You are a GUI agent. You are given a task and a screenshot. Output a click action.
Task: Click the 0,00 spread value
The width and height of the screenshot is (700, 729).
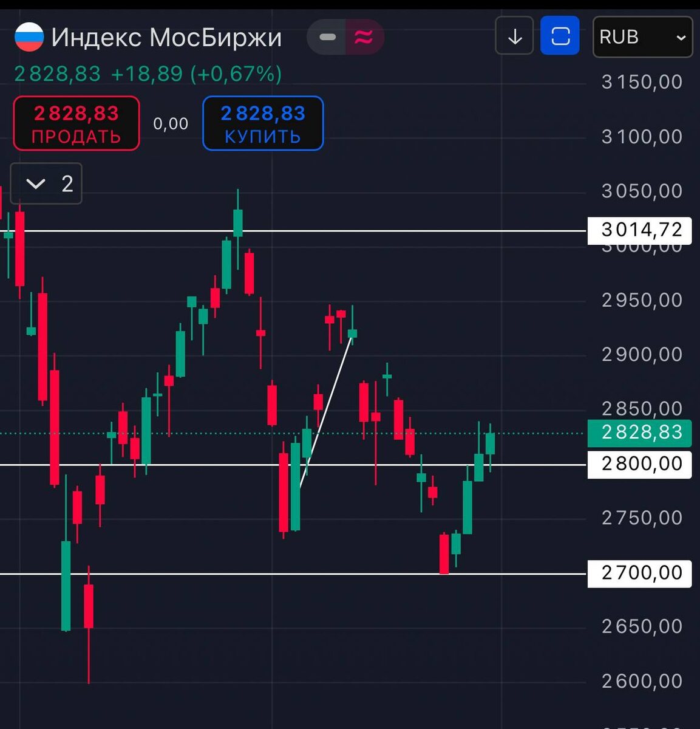pyautogui.click(x=171, y=124)
